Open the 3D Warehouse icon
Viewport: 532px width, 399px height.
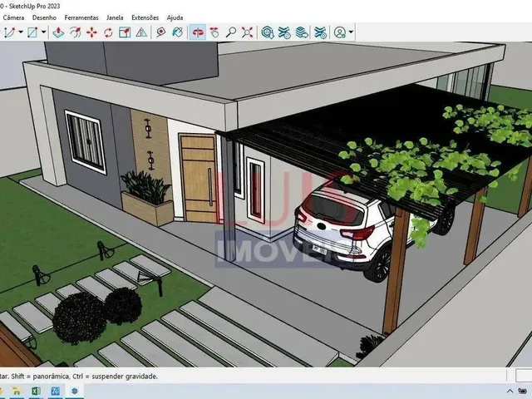(x=268, y=32)
